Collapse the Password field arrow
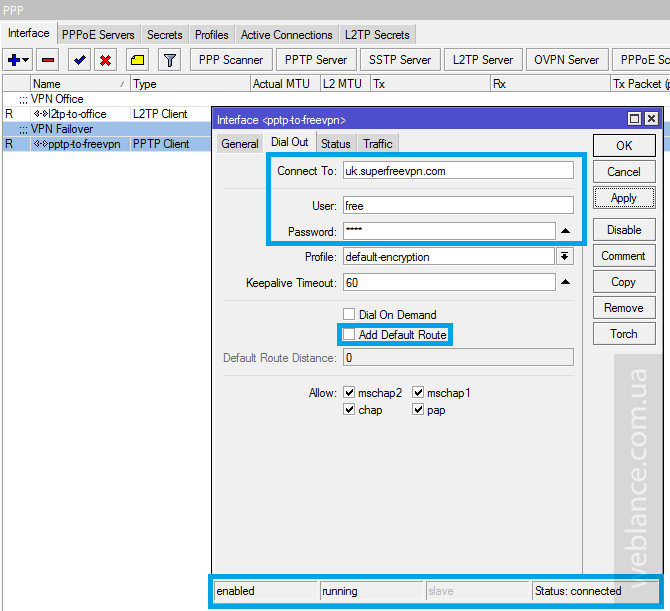 tap(565, 231)
